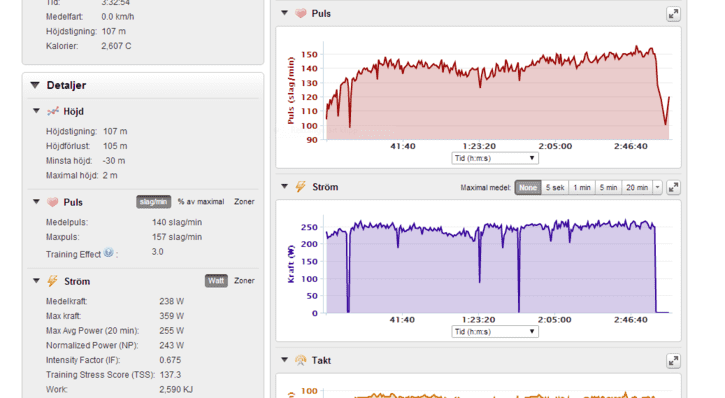
Task: Click the heart icon beside Puls chart title
Action: click(301, 13)
